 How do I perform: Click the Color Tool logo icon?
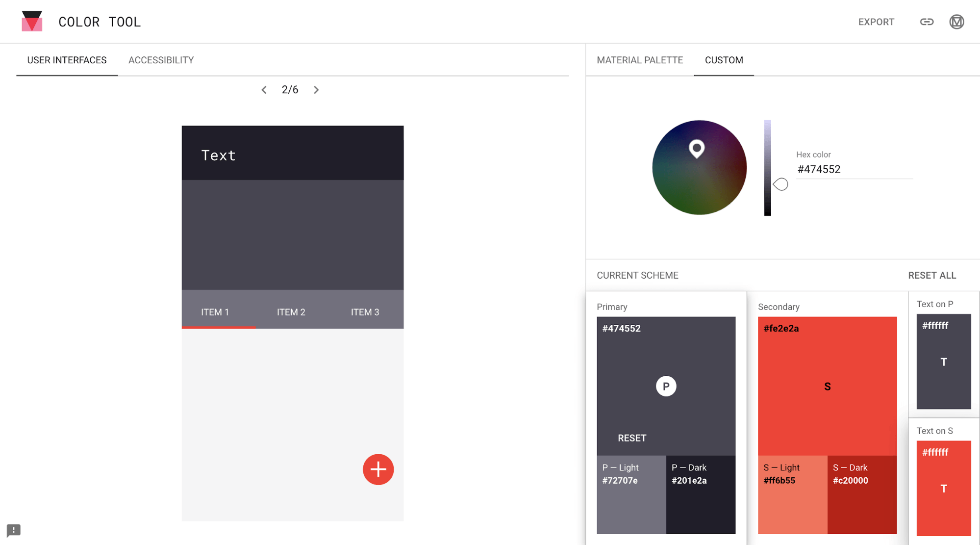pyautogui.click(x=32, y=22)
